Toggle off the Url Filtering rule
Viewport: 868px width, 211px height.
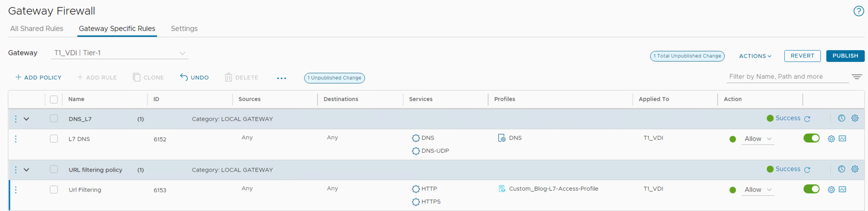tap(811, 189)
